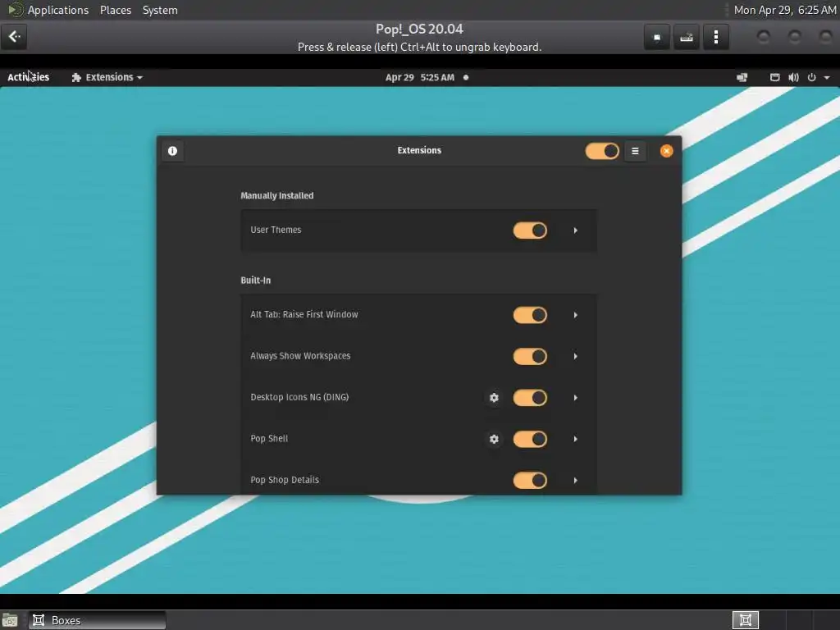This screenshot has height=630, width=840.
Task: Open the Boxes three-dot menu
Action: (715, 37)
